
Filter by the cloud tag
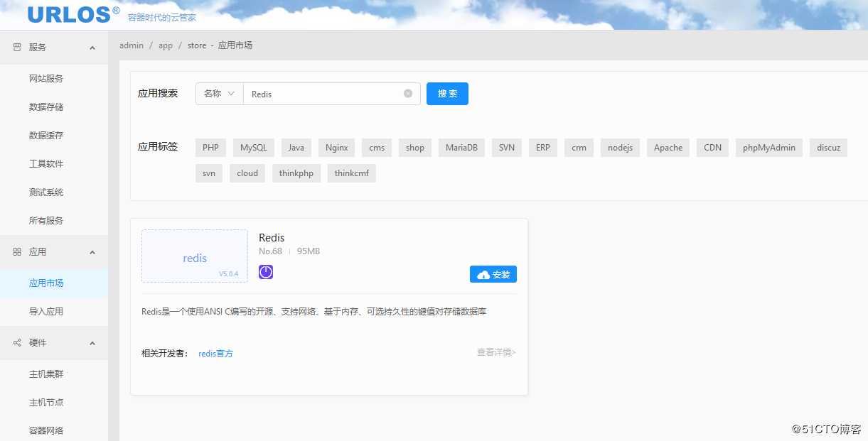pos(247,173)
